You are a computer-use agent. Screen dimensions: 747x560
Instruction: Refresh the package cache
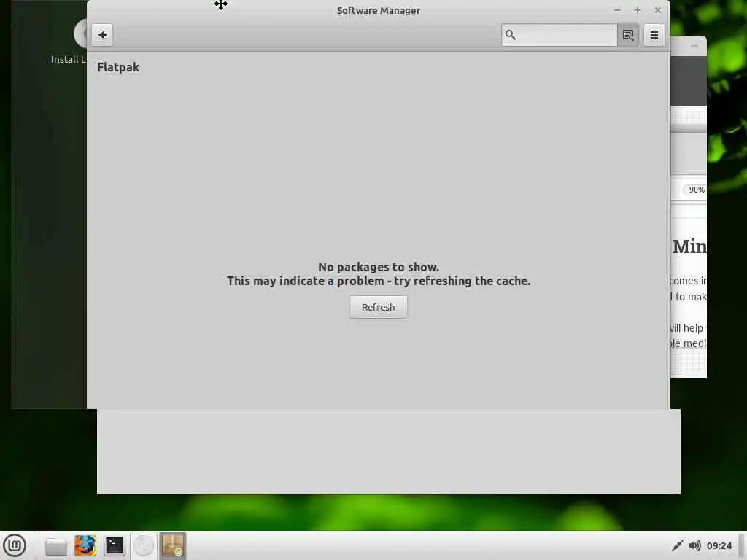(x=379, y=307)
